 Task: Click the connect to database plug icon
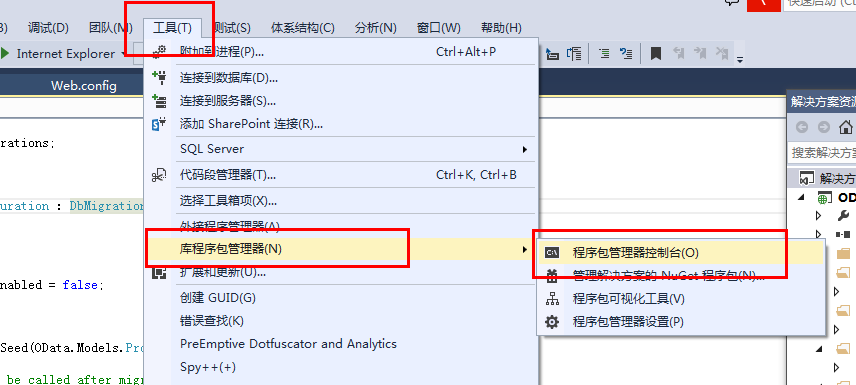click(159, 78)
